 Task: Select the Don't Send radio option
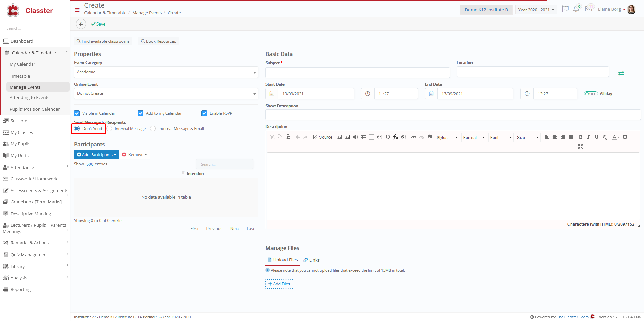[x=77, y=129]
